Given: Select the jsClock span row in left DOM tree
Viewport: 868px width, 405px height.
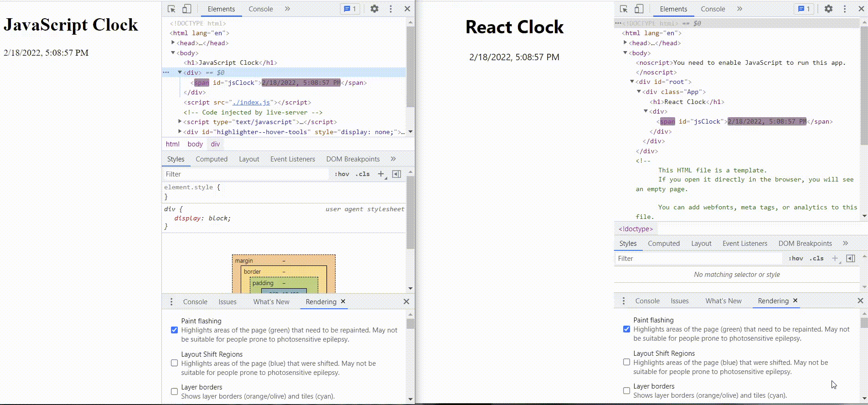Looking at the screenshot, I should [x=284, y=83].
